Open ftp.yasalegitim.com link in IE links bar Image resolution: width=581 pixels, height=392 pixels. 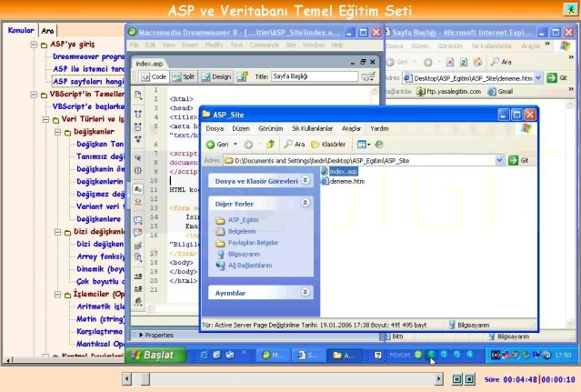coord(449,92)
